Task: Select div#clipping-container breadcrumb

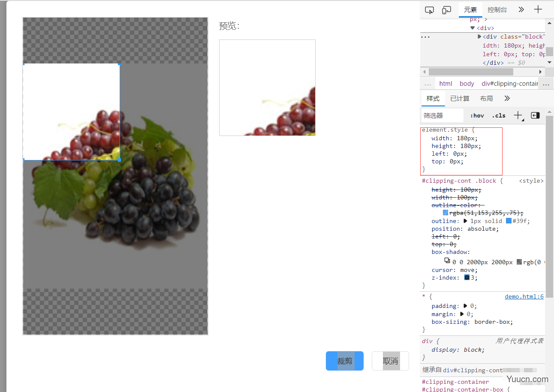Action: click(509, 84)
